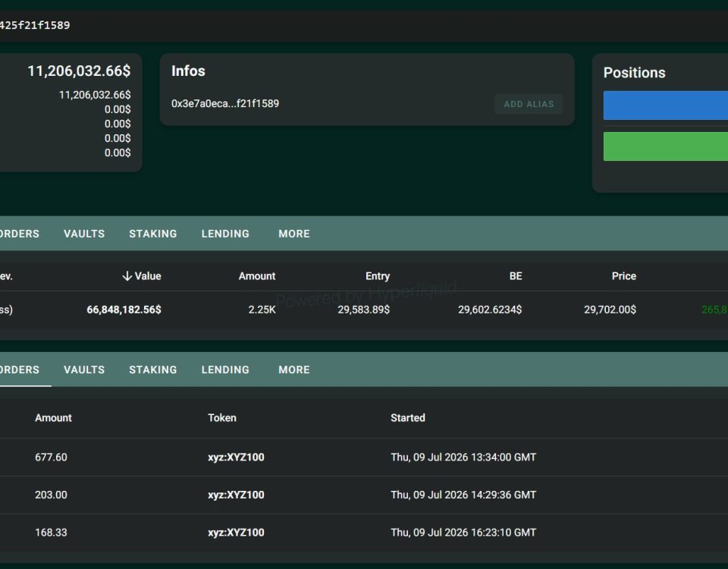The width and height of the screenshot is (728, 569).
Task: Click position value 66,848,182.56$
Action: click(124, 310)
